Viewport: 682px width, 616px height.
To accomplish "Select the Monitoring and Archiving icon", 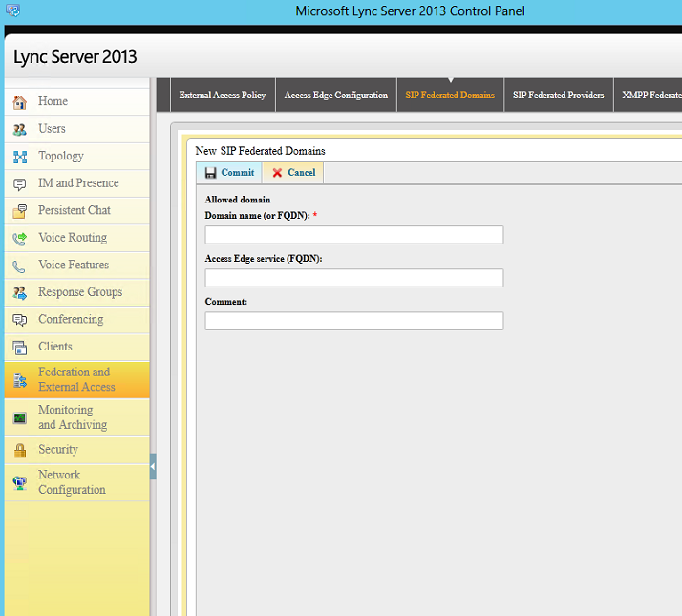I will (19, 417).
